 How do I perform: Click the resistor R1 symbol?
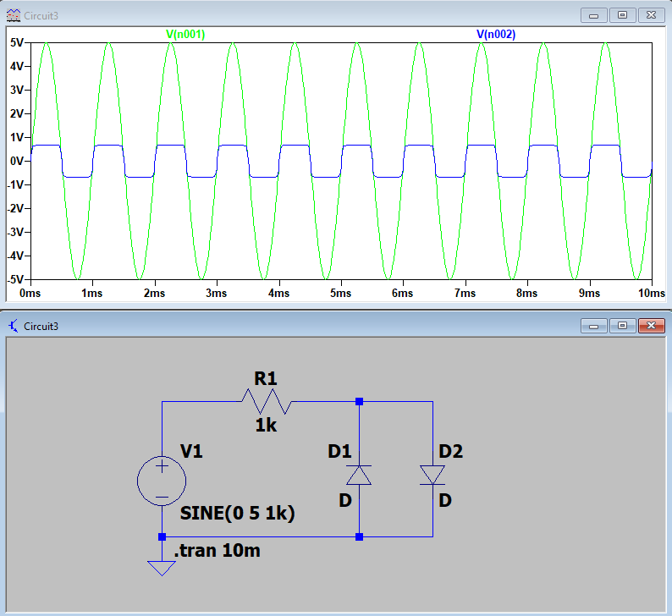[266, 401]
